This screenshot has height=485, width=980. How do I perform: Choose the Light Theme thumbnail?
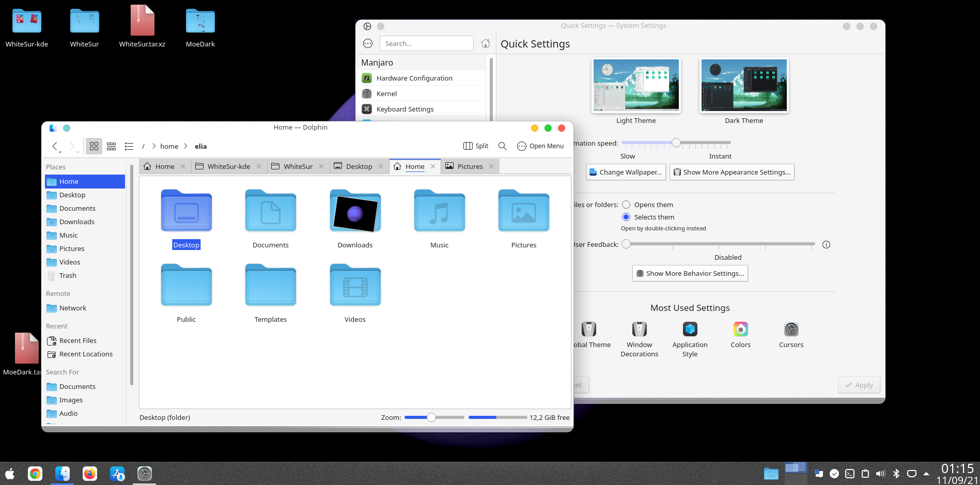636,86
